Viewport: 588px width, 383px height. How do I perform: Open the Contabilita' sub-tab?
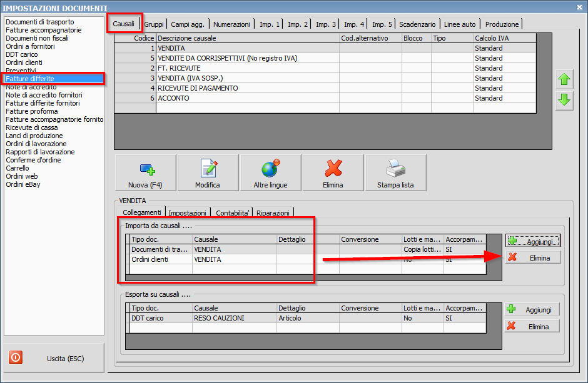[233, 213]
